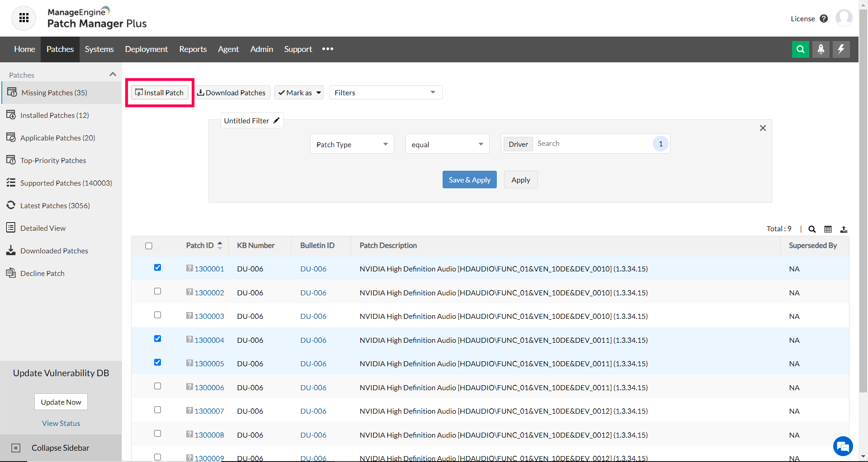The image size is (868, 462).
Task: Click the lightning bolt quick-actions icon
Action: point(841,49)
